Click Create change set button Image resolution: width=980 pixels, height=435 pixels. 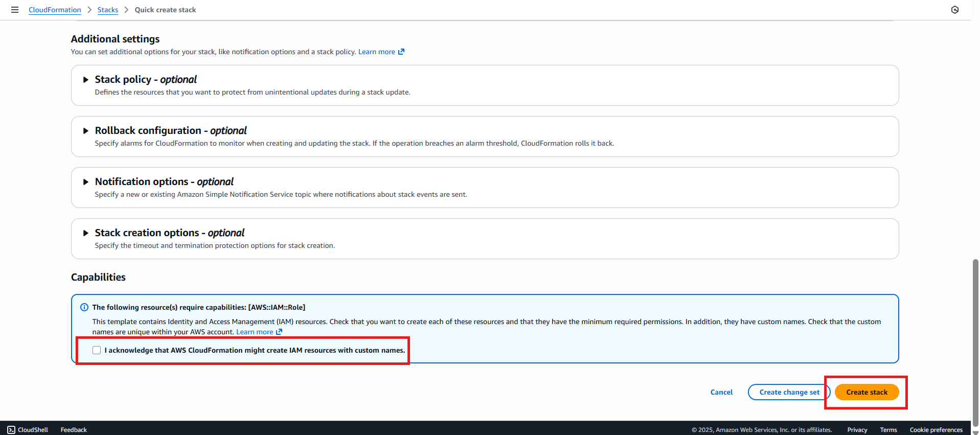coord(789,392)
